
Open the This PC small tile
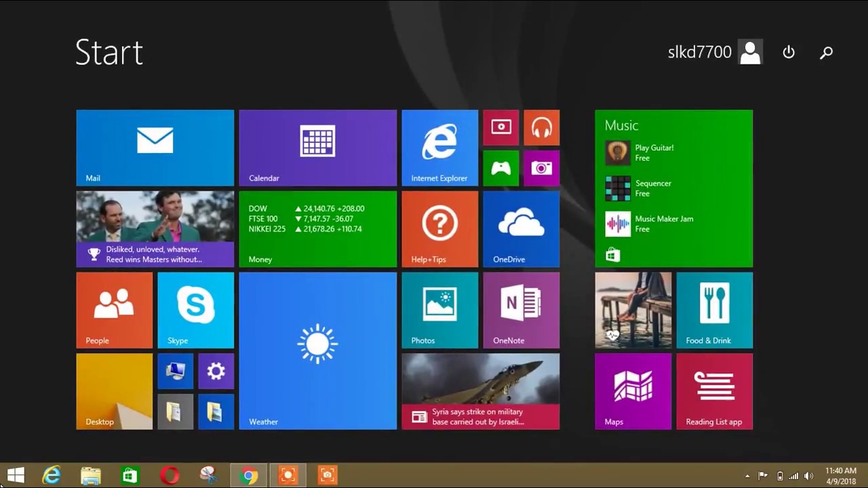click(175, 371)
